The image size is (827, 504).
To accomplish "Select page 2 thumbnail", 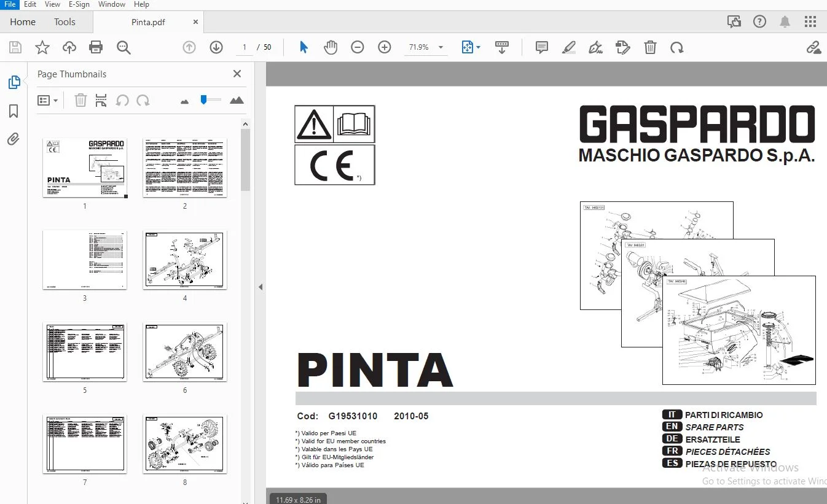I will click(185, 168).
